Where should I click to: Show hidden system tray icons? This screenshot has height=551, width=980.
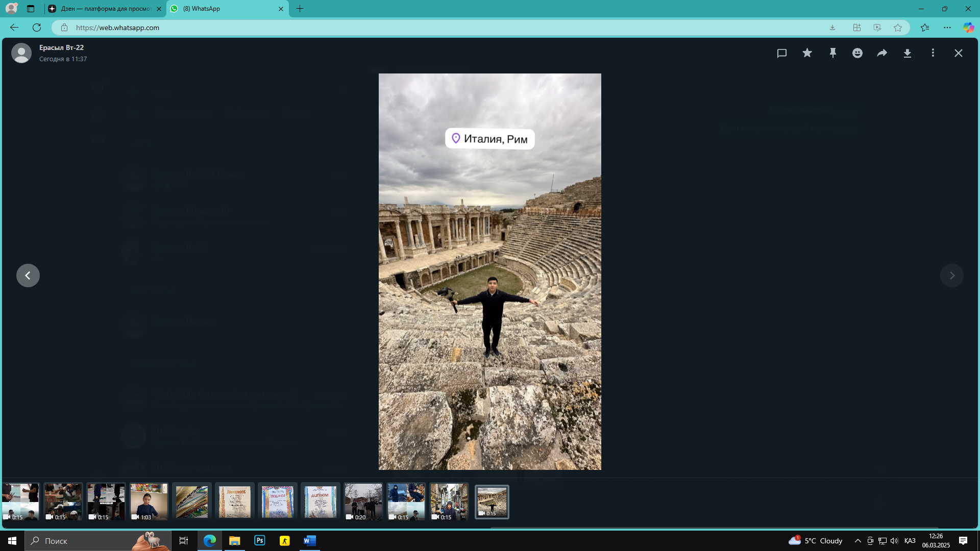(857, 541)
